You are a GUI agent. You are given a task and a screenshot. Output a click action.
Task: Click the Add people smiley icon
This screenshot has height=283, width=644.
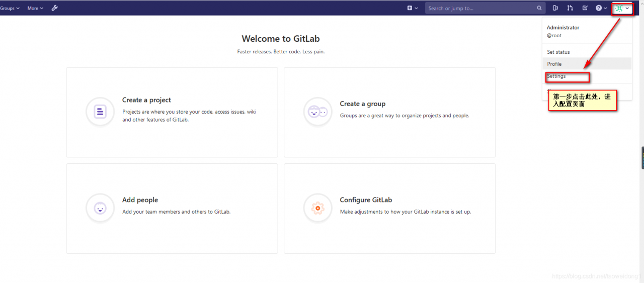click(x=100, y=208)
